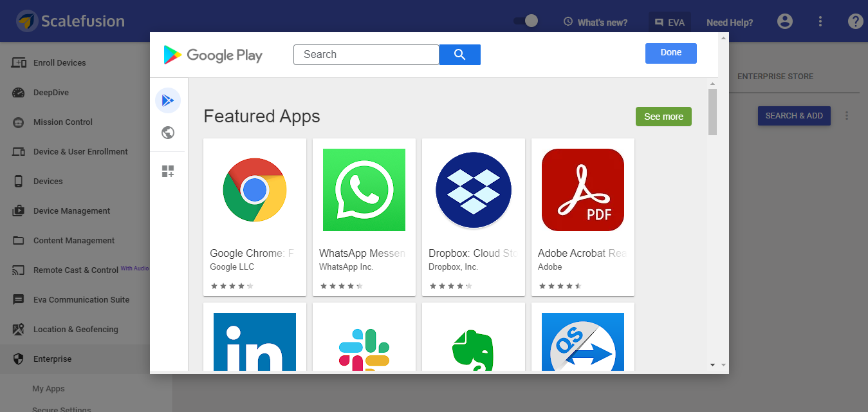The height and width of the screenshot is (412, 868).
Task: Open the Dropbox app icon
Action: 474,190
